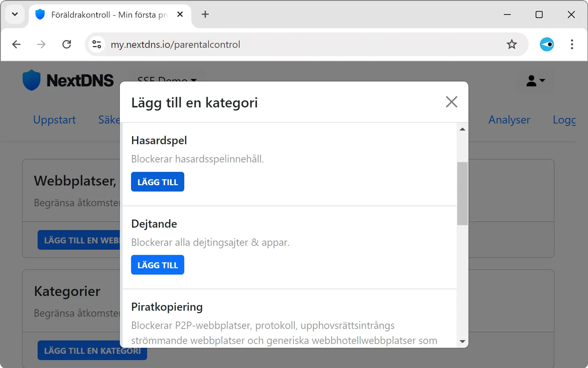The height and width of the screenshot is (368, 588).
Task: Click the scroll down arrow in dialog
Action: pos(462,342)
